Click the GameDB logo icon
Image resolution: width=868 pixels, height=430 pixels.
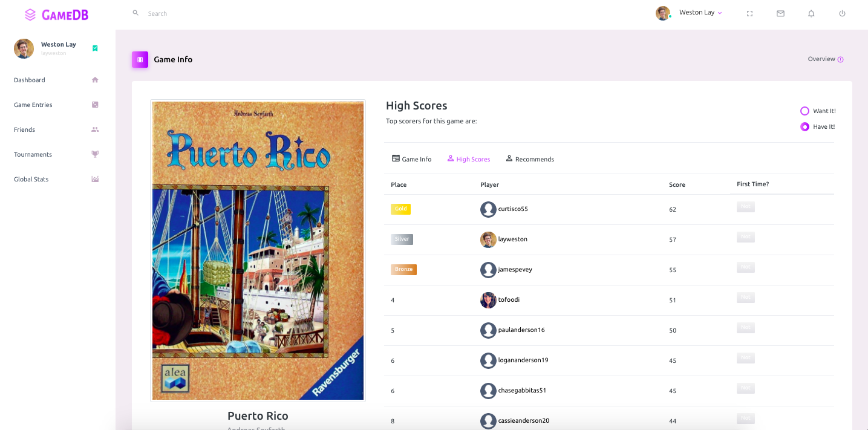click(x=30, y=15)
